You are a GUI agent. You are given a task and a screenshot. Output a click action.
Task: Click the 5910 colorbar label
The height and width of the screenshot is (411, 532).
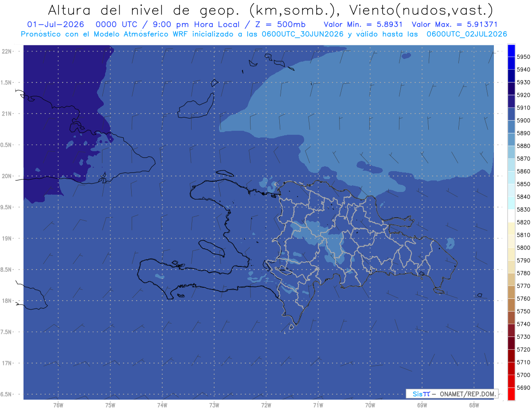pyautogui.click(x=524, y=108)
